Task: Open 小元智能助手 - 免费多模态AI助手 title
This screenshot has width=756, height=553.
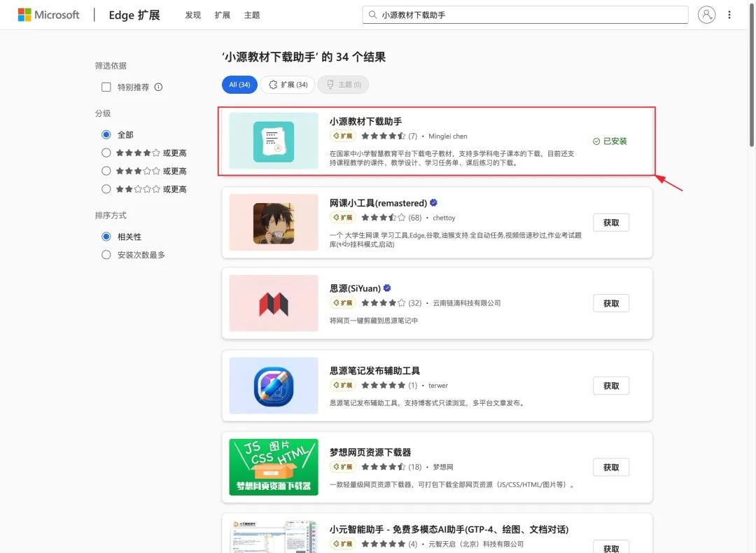Action: pos(449,529)
